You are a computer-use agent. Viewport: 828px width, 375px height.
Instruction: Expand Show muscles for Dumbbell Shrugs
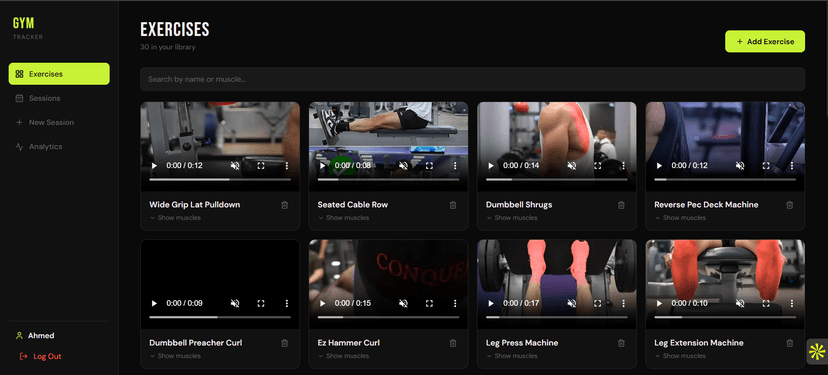[x=512, y=218]
